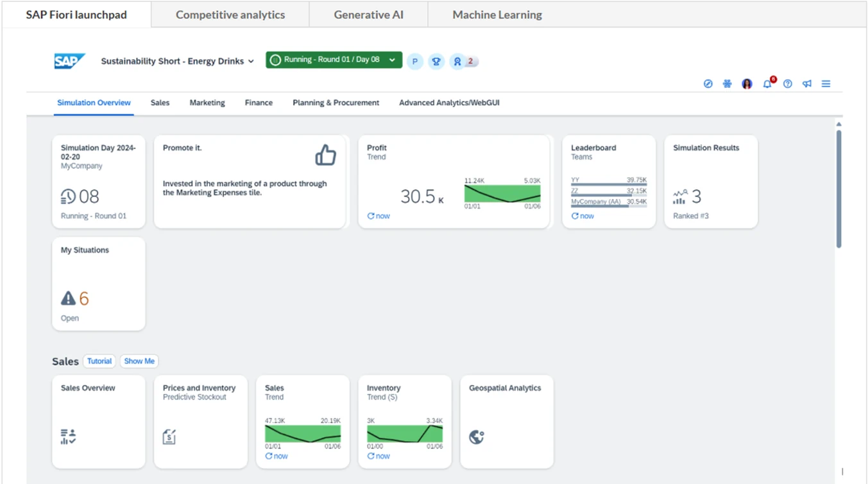
Task: Switch to the SAP Fiori launchpad tab
Action: [76, 15]
